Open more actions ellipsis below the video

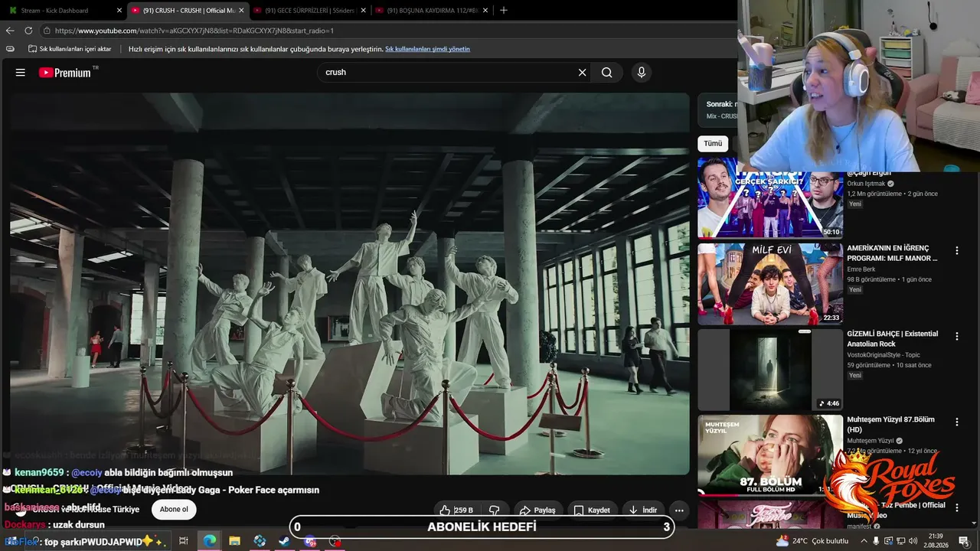click(x=679, y=510)
